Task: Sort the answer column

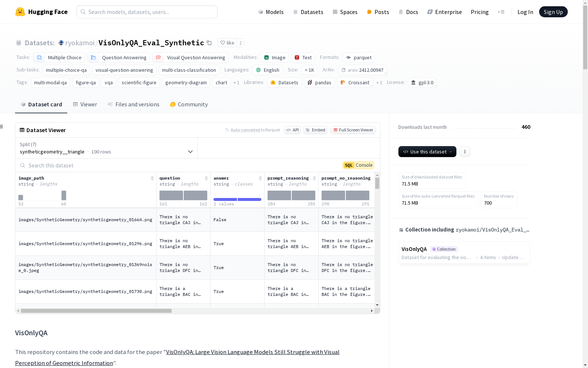Action: 260,178
